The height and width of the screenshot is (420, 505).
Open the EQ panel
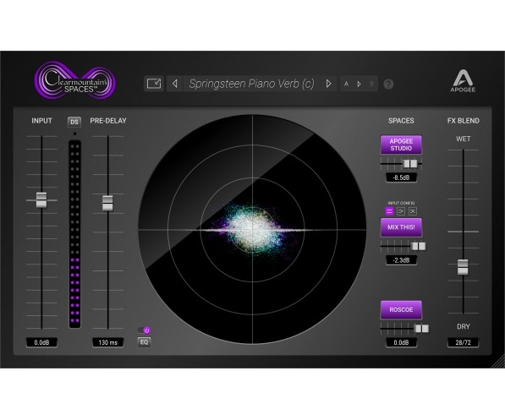pyautogui.click(x=144, y=341)
